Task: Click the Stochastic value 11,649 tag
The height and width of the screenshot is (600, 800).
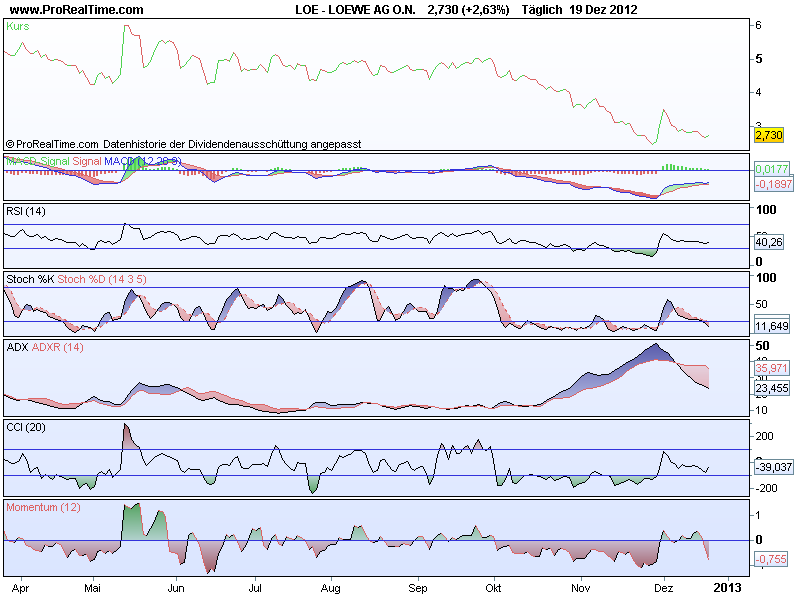Action: tap(771, 326)
